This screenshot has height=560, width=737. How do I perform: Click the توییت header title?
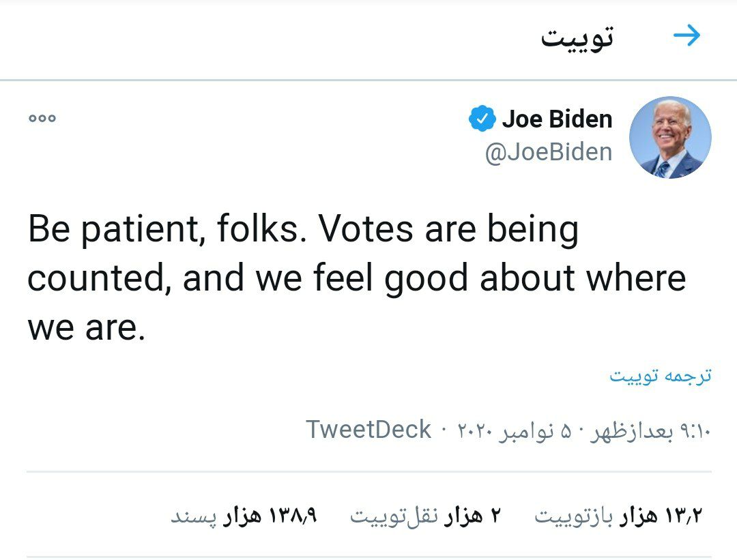coord(577,37)
